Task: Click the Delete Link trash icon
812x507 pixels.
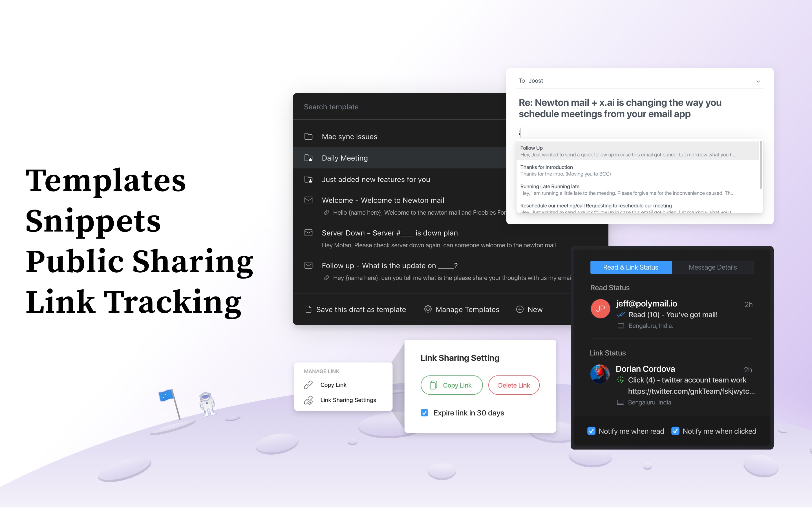Action: click(x=513, y=385)
